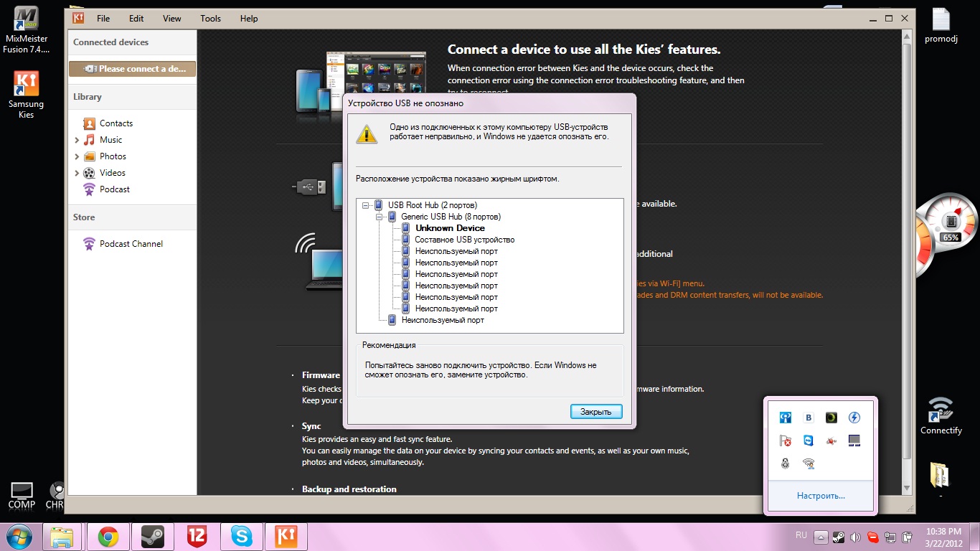
Task: Click the blue Kies tray icon in popup
Action: tap(786, 418)
